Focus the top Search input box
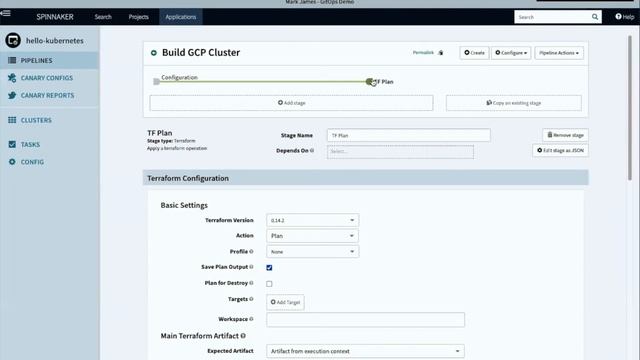The width and height of the screenshot is (640, 360). [x=553, y=17]
